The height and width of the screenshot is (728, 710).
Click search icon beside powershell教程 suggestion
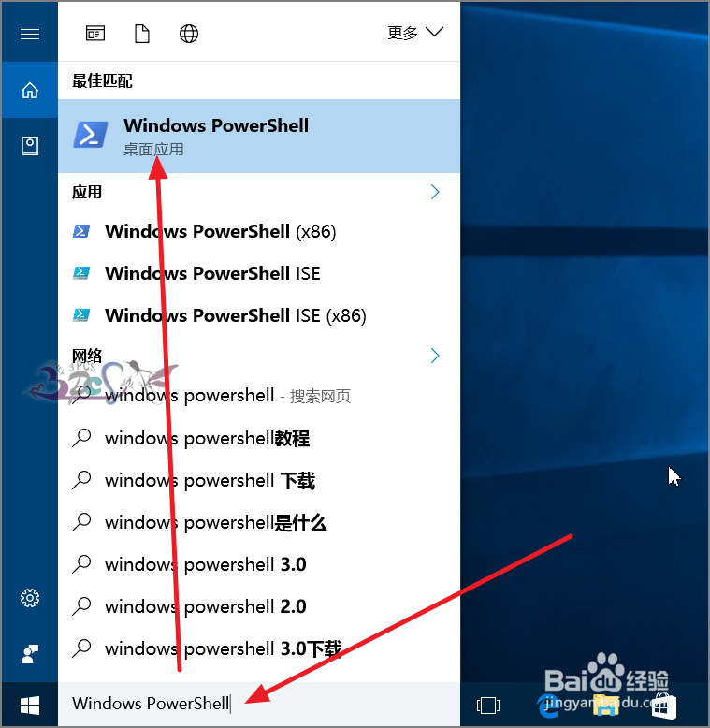click(81, 437)
